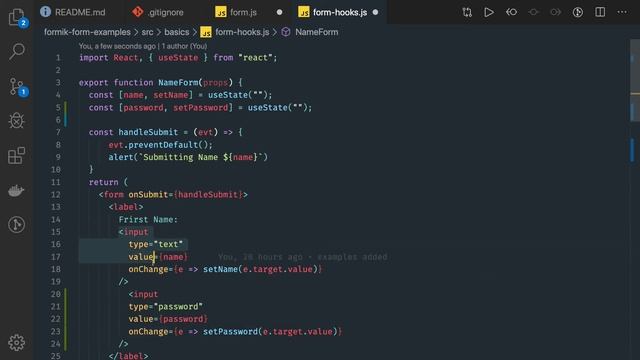
Task: Click type="text" attribute on line 16
Action: 156,244
